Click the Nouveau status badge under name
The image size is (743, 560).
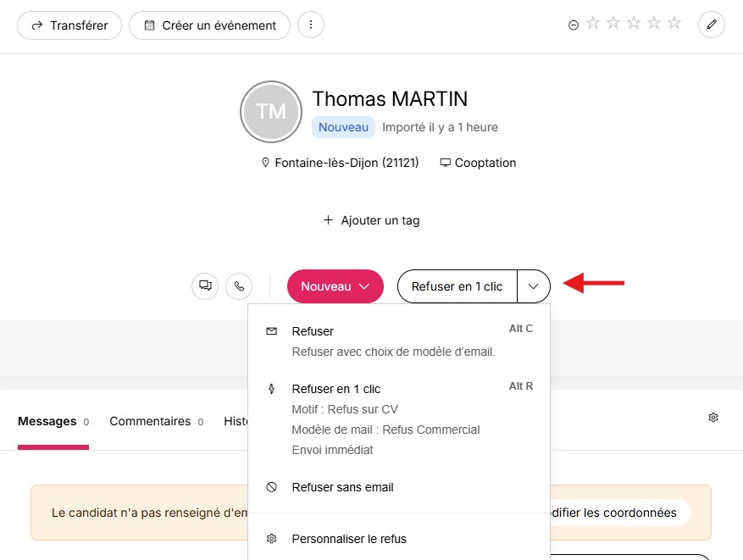[343, 127]
